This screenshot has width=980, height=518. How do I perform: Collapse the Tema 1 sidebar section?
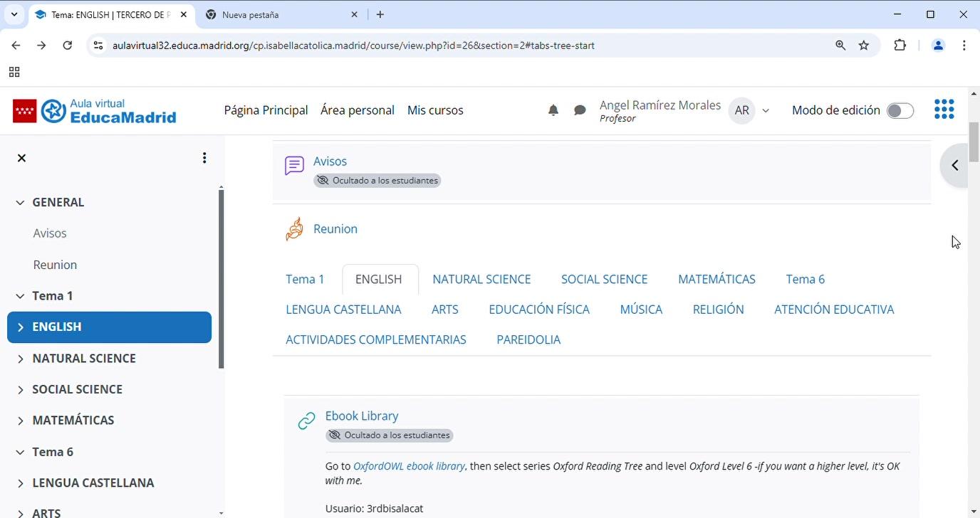pos(20,296)
